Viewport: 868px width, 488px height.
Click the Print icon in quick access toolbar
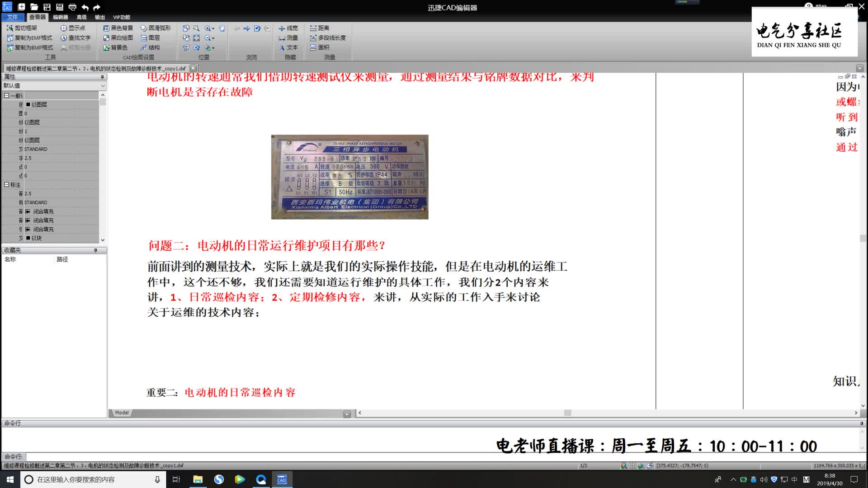pos(72,7)
